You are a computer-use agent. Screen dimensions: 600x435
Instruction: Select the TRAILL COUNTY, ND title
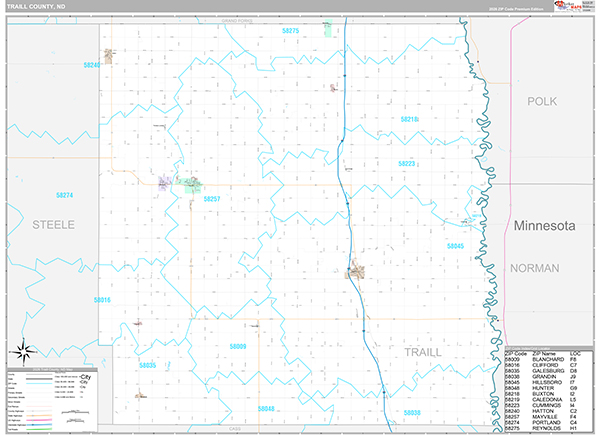pyautogui.click(x=36, y=7)
